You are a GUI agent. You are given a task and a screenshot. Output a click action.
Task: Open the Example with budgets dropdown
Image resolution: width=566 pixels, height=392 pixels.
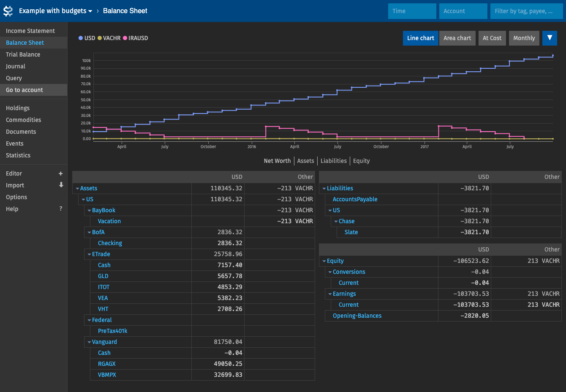(x=56, y=11)
